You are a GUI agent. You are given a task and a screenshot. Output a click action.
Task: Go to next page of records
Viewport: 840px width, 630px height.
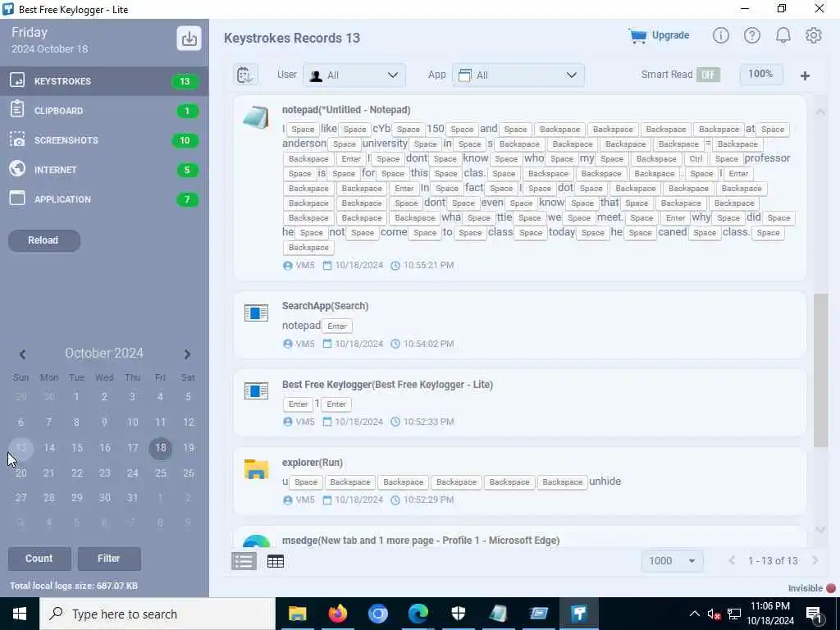[815, 560]
